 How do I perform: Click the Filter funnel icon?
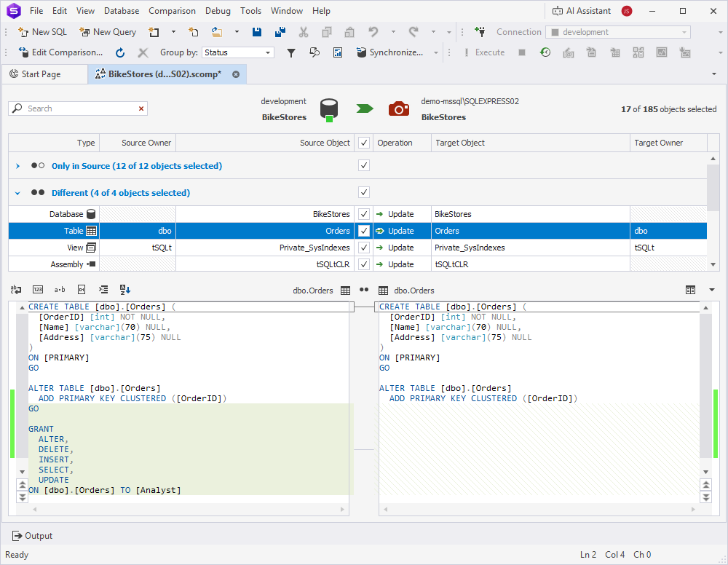click(x=291, y=52)
